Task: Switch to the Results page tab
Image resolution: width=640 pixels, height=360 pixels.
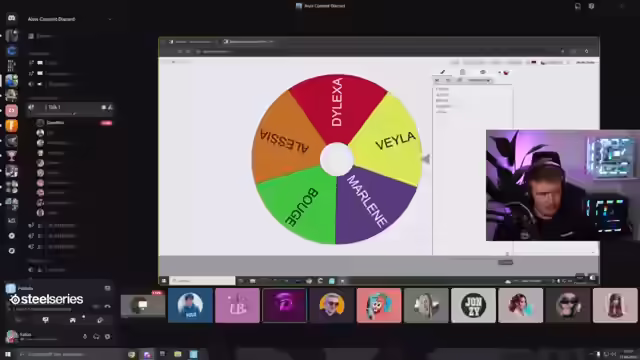Action: tap(462, 72)
